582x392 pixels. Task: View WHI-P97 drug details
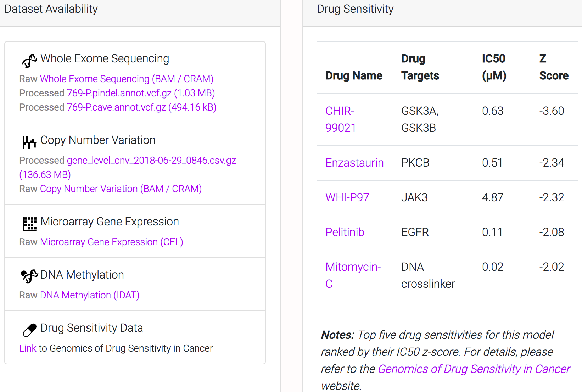pos(347,197)
